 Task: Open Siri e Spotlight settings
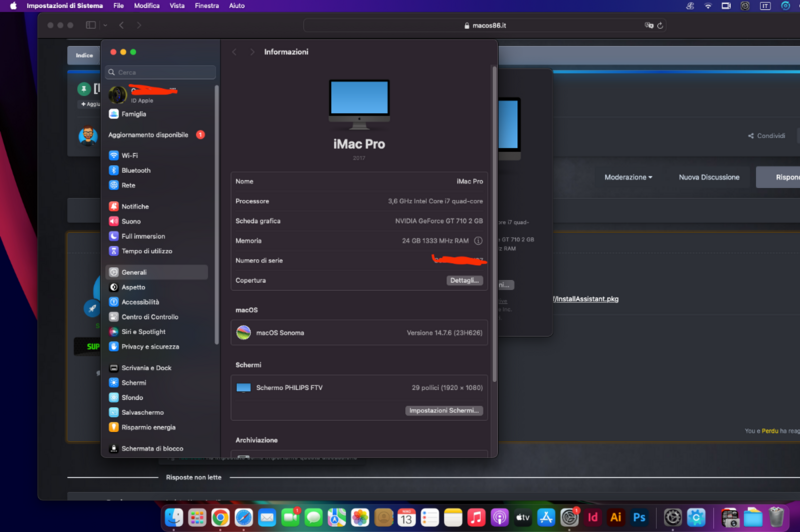pos(143,332)
